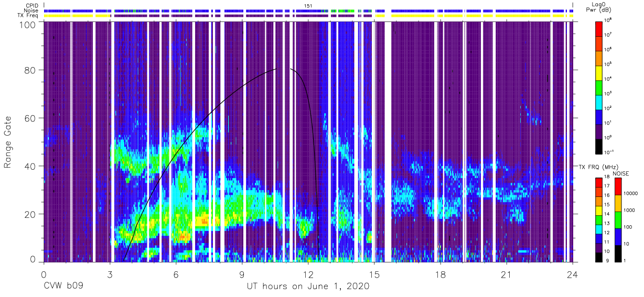The width and height of the screenshot is (644, 297).
Task: Click the '21' tick label on the time axis
Action: [507, 274]
